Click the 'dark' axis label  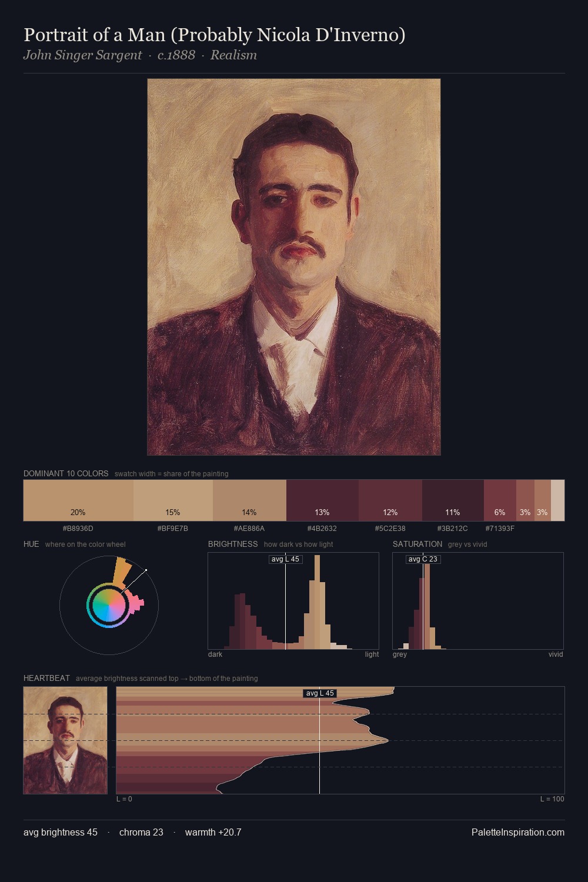click(215, 654)
